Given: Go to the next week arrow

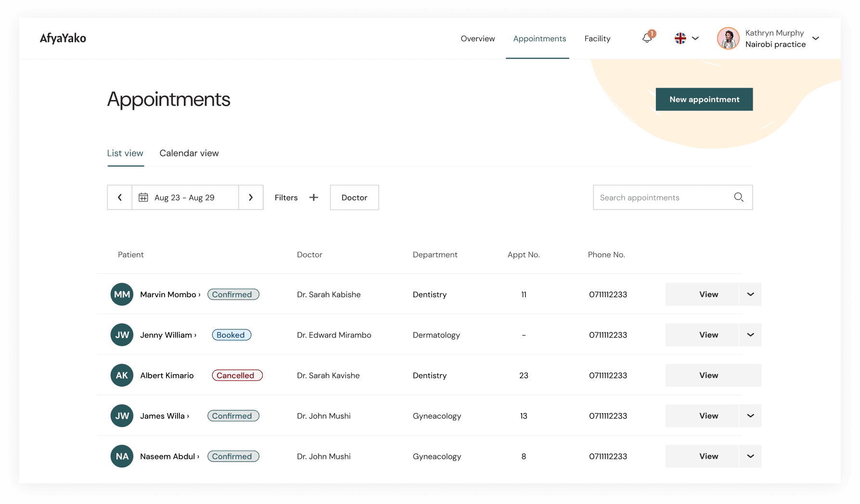Looking at the screenshot, I should click(251, 197).
